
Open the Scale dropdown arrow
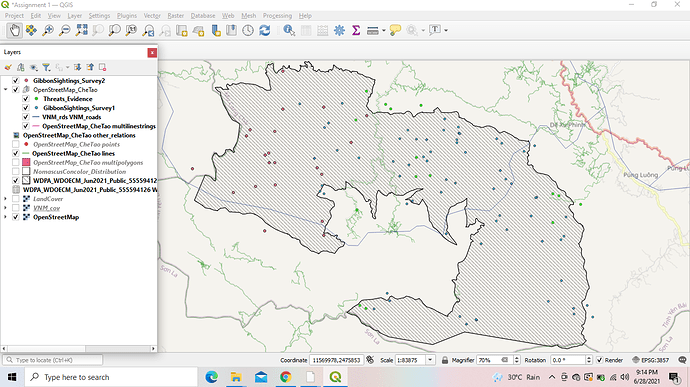(x=430, y=360)
